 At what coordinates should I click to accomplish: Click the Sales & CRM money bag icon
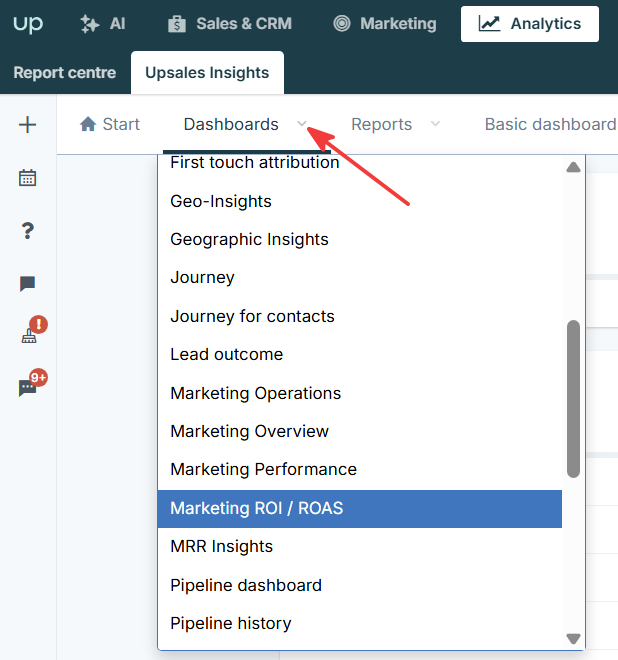point(177,24)
